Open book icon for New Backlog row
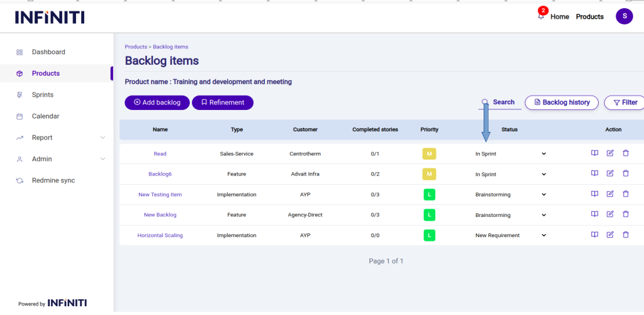This screenshot has height=315, width=644. point(594,214)
